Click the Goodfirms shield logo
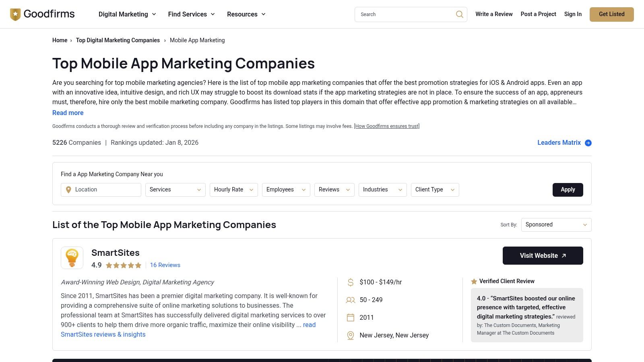 click(x=15, y=14)
